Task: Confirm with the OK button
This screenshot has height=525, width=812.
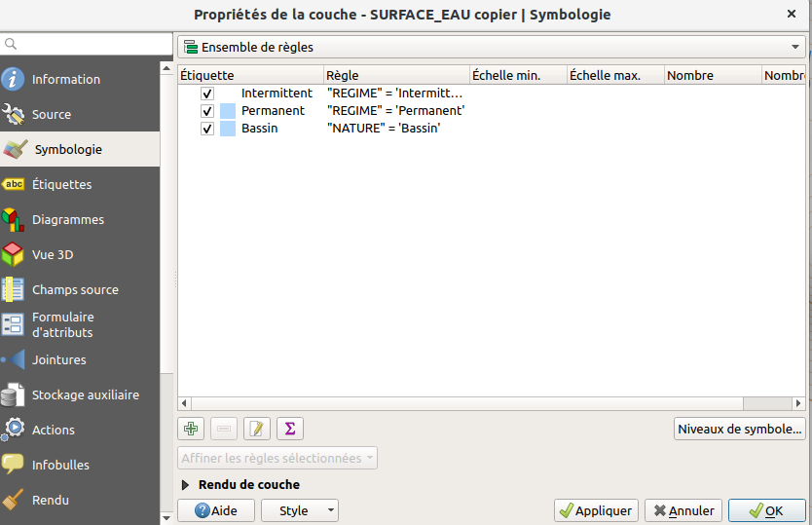Action: tap(767, 510)
